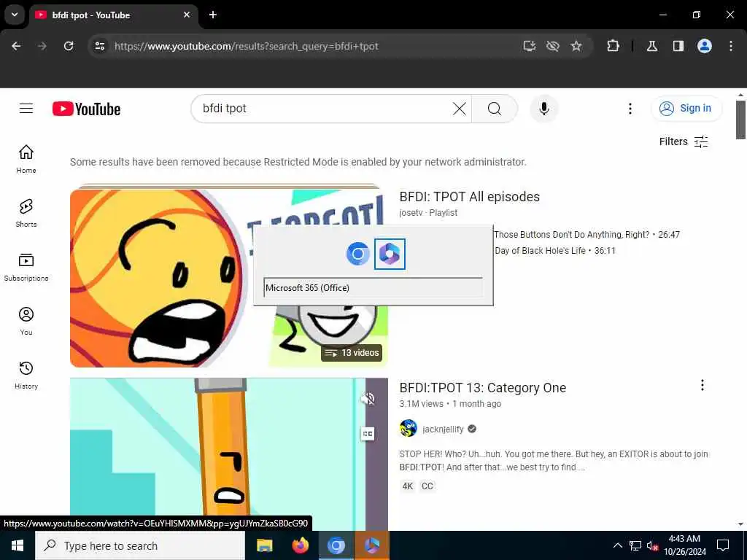Open Chrome Labs flask icon
The image size is (747, 560).
[652, 46]
